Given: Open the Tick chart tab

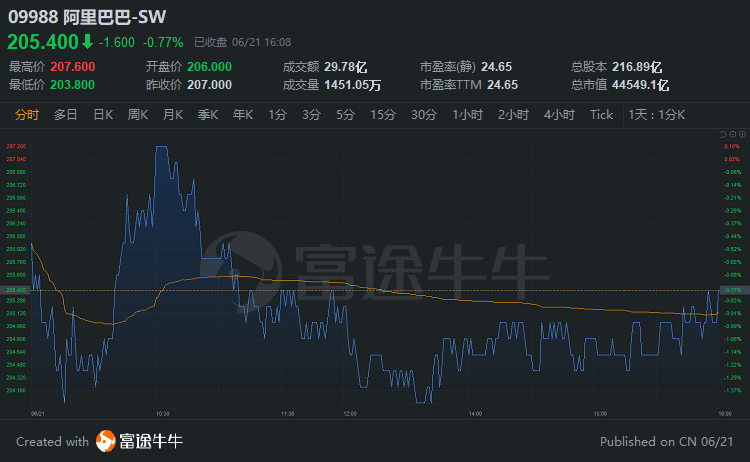Looking at the screenshot, I should 601,115.
